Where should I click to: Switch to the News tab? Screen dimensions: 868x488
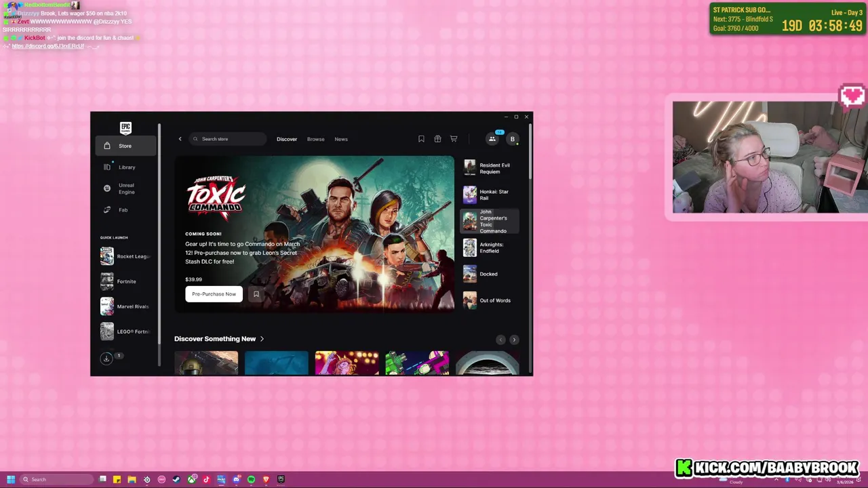point(341,139)
